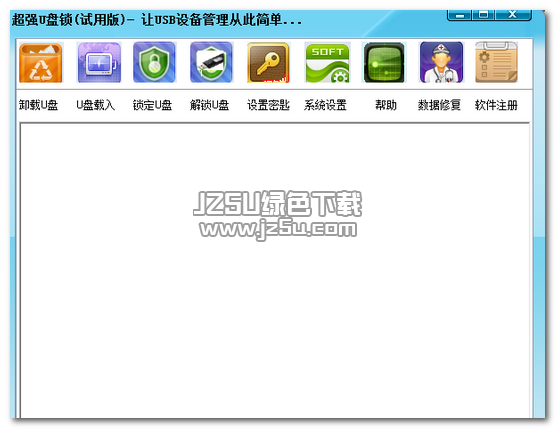This screenshot has width=556, height=429.
Task: Select the green padlock shield icon
Action: (x=154, y=63)
